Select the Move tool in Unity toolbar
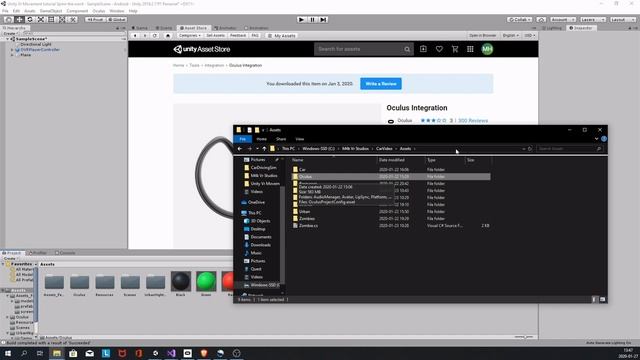Viewport: 640px width, 360px height. [x=19, y=20]
